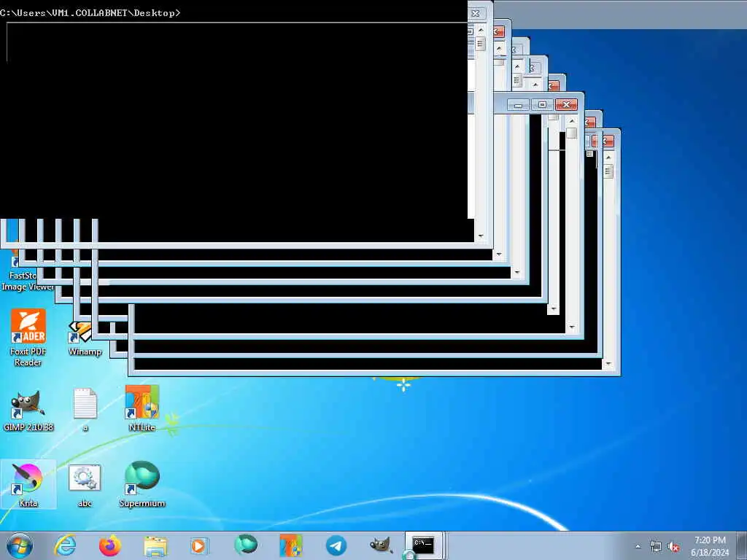Open Windows Media Player from the taskbar

[199, 545]
